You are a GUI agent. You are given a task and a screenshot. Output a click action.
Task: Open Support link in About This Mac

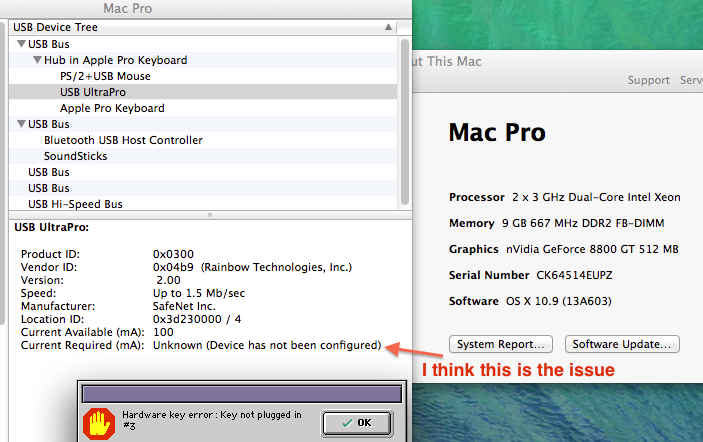[x=648, y=80]
